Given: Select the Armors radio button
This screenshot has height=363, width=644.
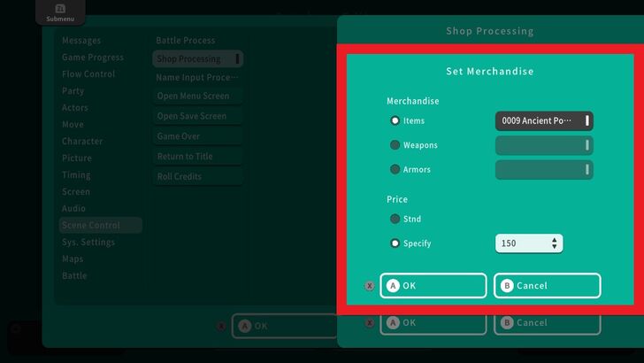Looking at the screenshot, I should (395, 169).
